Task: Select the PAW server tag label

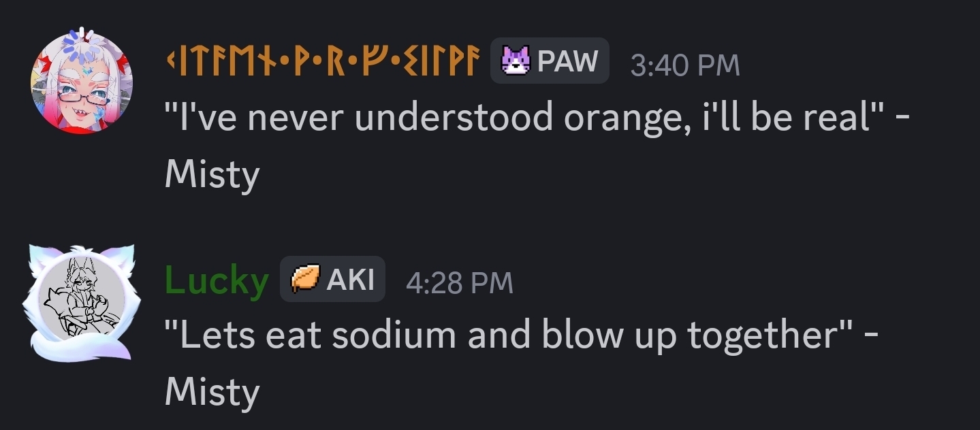Action: click(567, 62)
